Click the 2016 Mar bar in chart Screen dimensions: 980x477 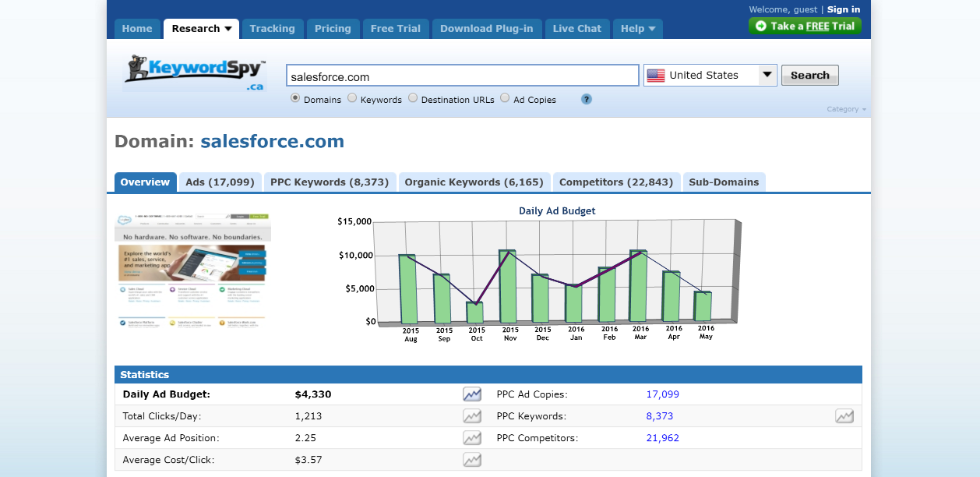(x=638, y=286)
